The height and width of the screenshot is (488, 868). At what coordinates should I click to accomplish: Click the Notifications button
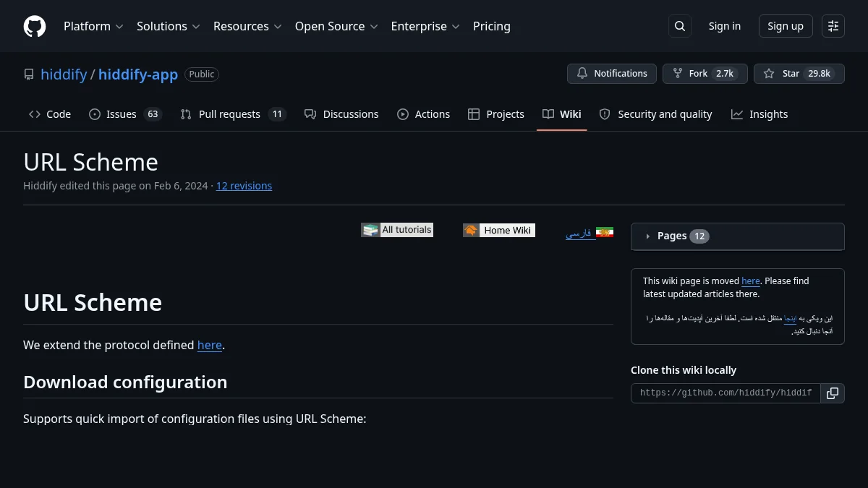612,74
